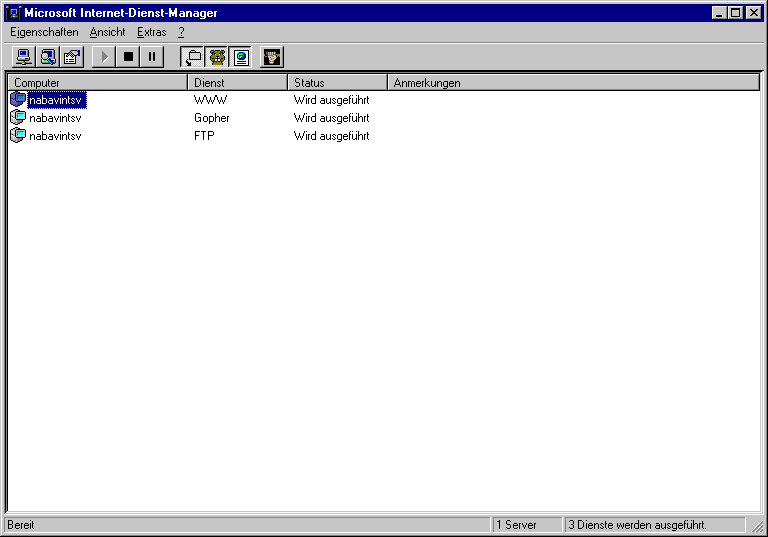Open the Ansicht menu
Screen dimensions: 768x537
point(107,32)
